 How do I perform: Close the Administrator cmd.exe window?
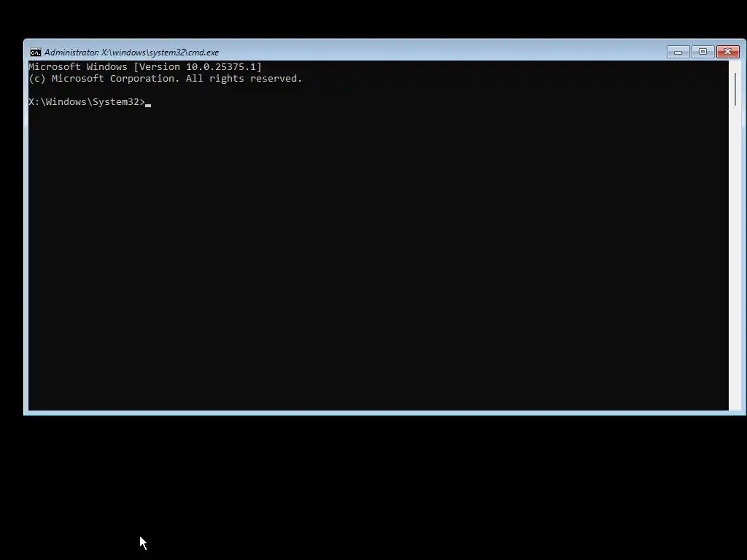[727, 52]
